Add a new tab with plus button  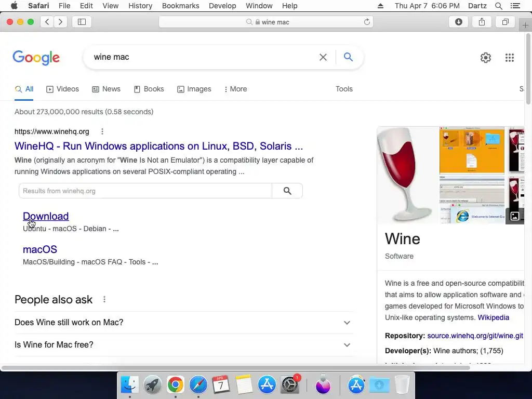[x=525, y=25]
